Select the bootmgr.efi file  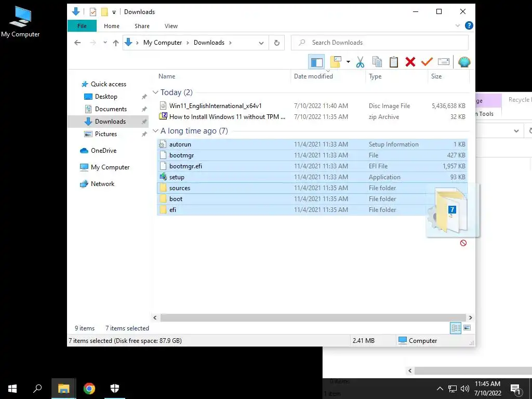coord(312,166)
